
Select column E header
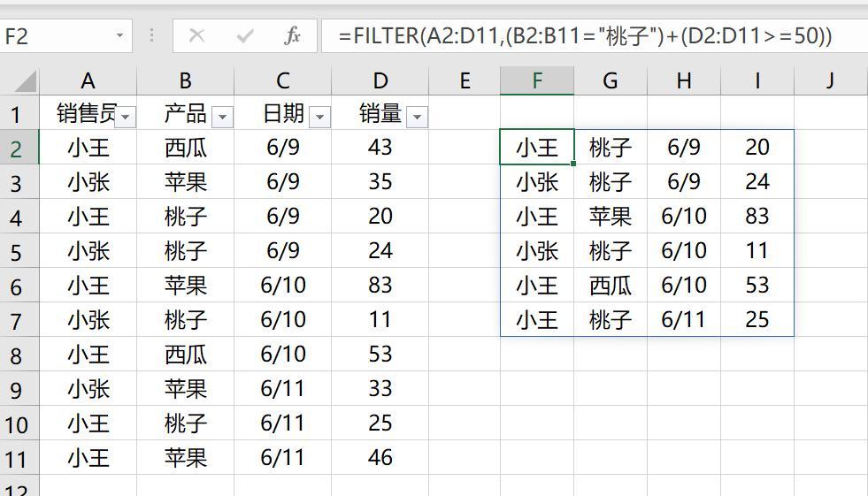[x=465, y=80]
